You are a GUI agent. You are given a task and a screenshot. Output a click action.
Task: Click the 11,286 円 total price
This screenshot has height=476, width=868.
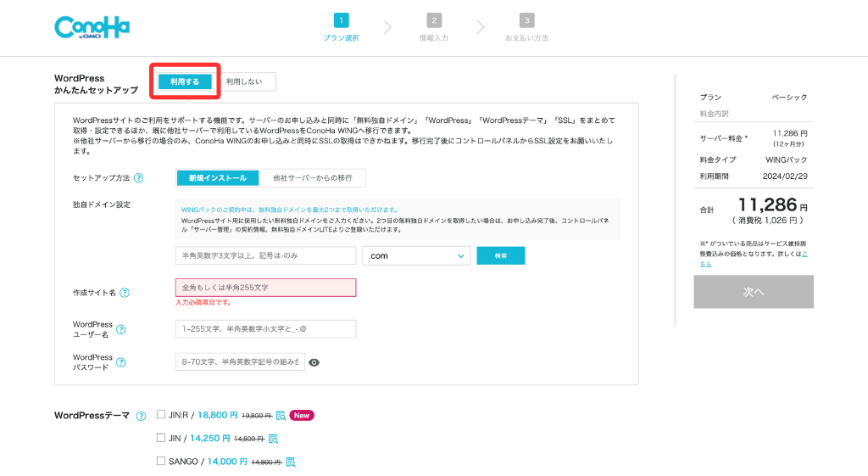pyautogui.click(x=773, y=205)
